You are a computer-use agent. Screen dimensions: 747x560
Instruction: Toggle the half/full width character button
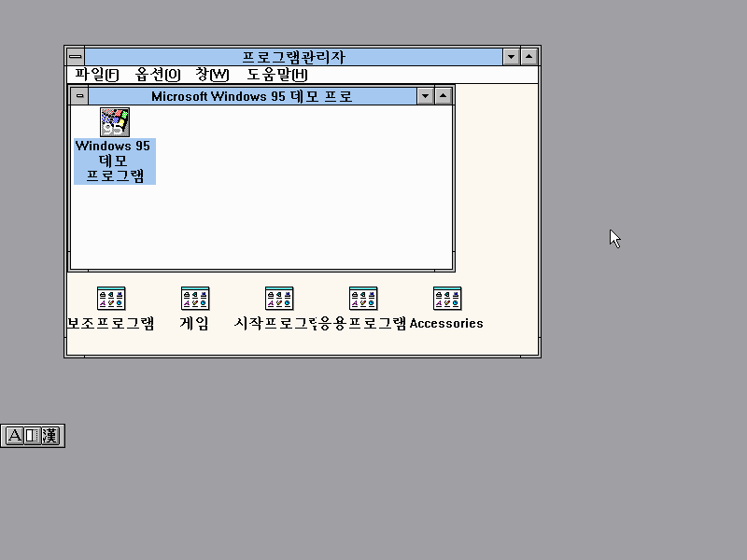(32, 435)
